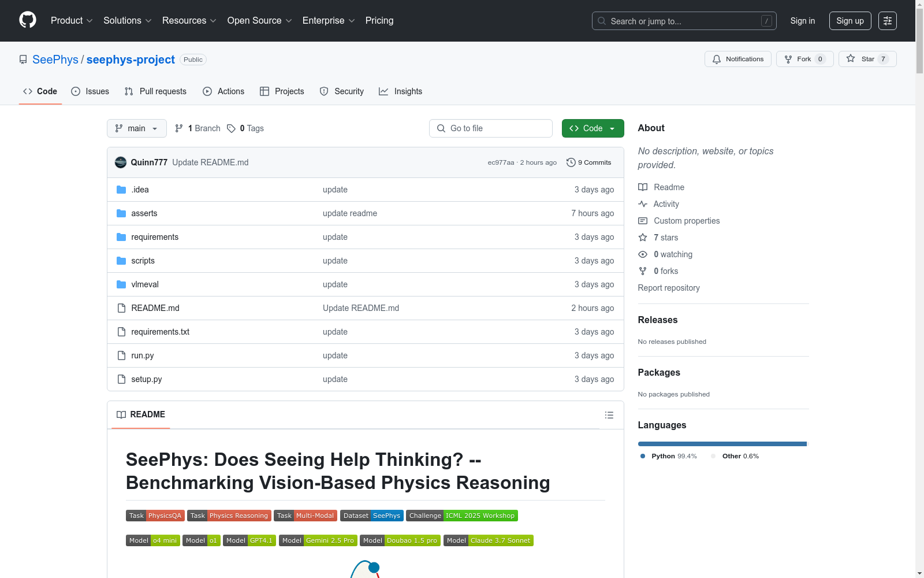Expand the Open Source menu
The width and height of the screenshot is (924, 578).
[260, 21]
